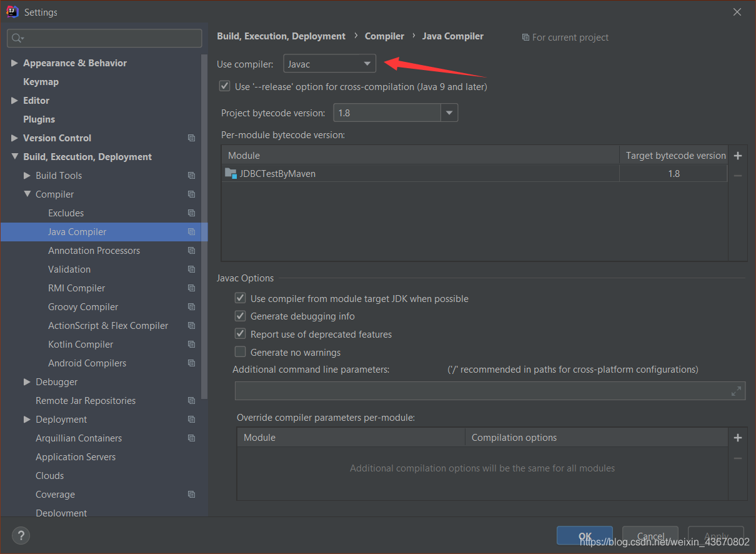Screen dimensions: 756x554
Task: Expand the additional command line parameters field
Action: 736,391
